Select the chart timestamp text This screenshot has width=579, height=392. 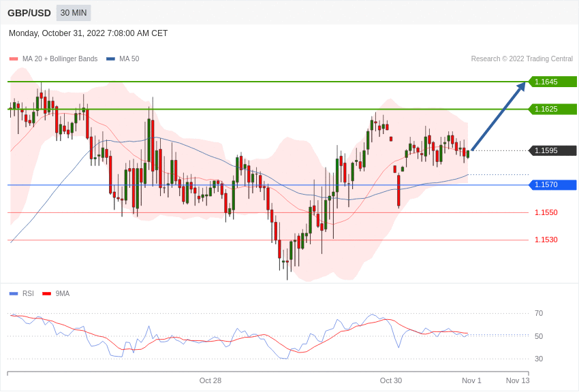[88, 33]
